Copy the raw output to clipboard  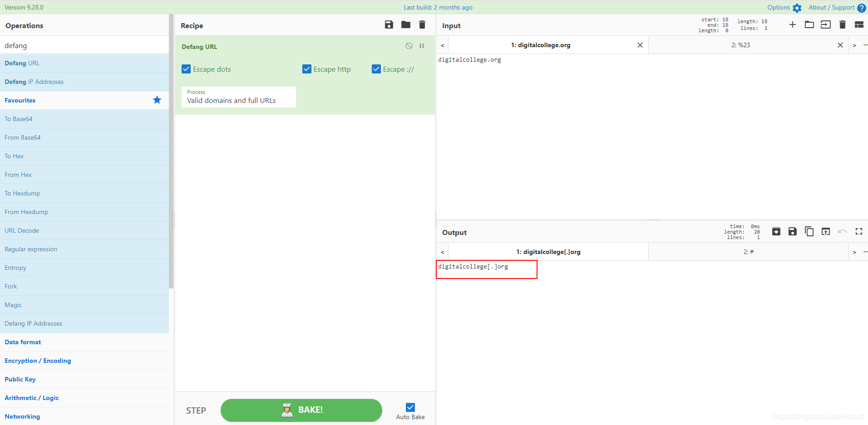[x=809, y=231]
